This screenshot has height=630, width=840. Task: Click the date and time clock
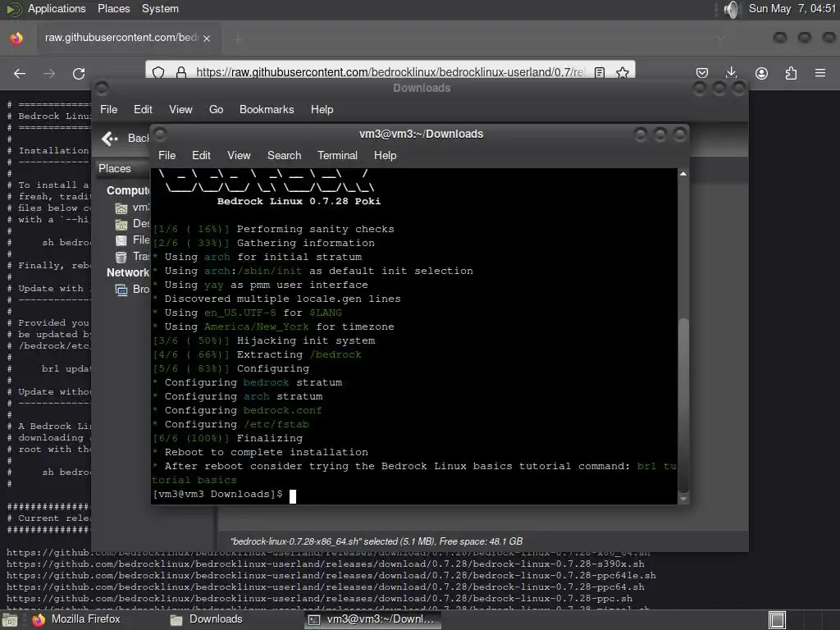click(x=792, y=8)
